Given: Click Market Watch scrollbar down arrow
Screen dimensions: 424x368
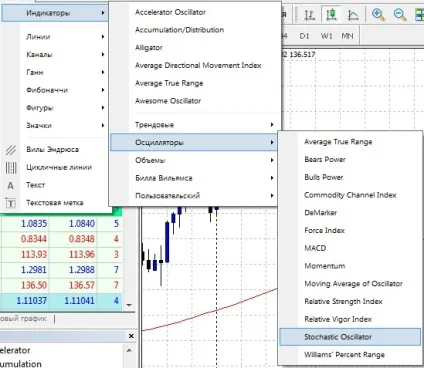Looking at the screenshot, I should tap(129, 305).
